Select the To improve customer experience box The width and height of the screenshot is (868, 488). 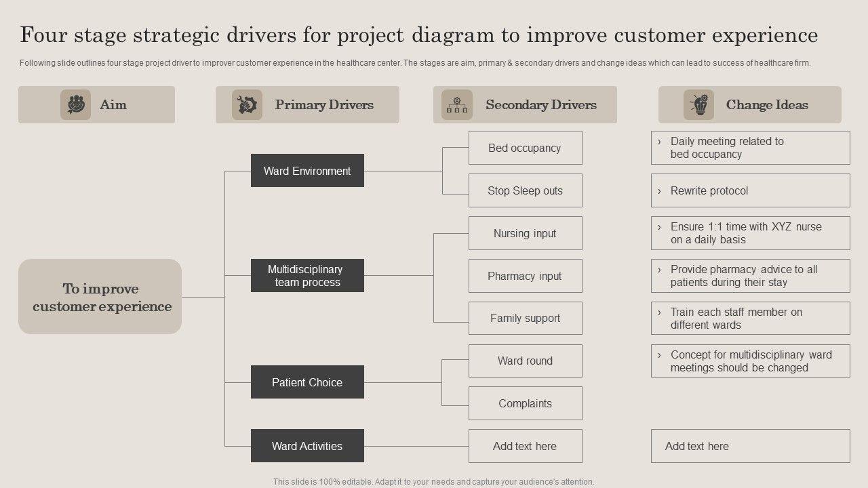click(x=100, y=297)
